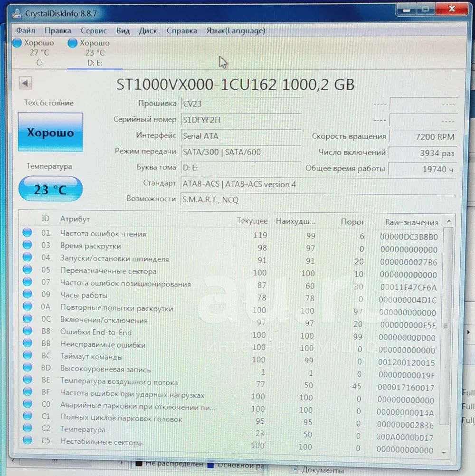Select Температура воздушного потока text

coord(119,381)
